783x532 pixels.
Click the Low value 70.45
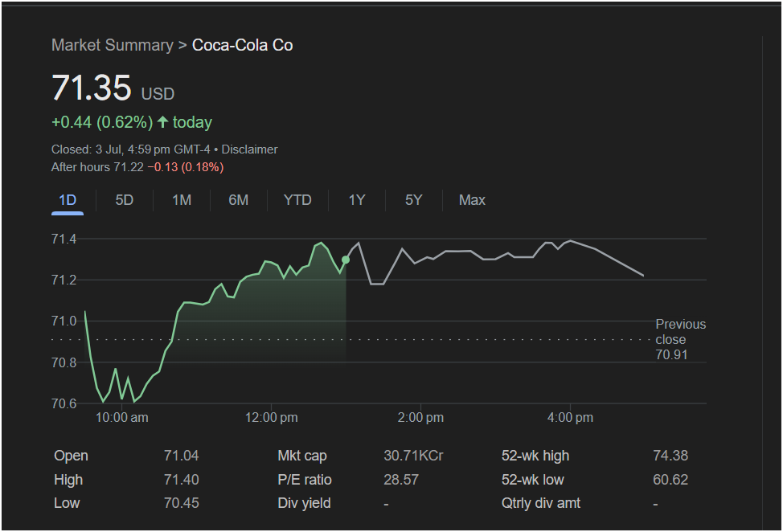[181, 503]
